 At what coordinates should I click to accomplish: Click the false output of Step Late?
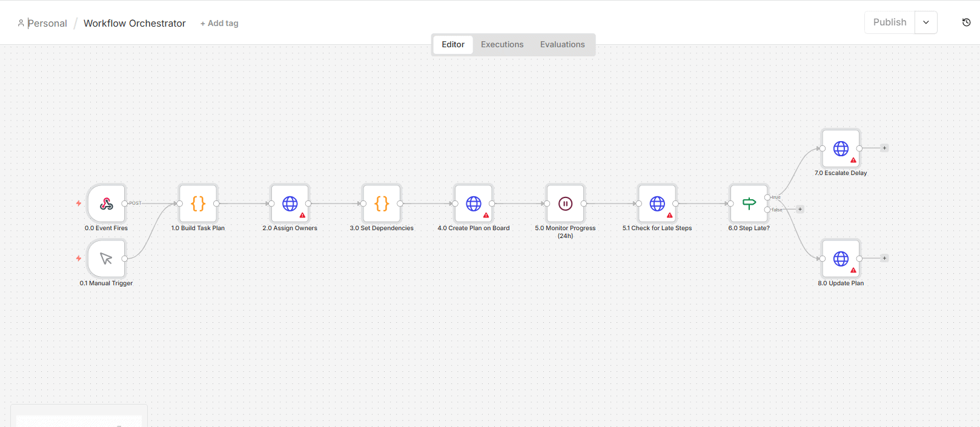[767, 210]
